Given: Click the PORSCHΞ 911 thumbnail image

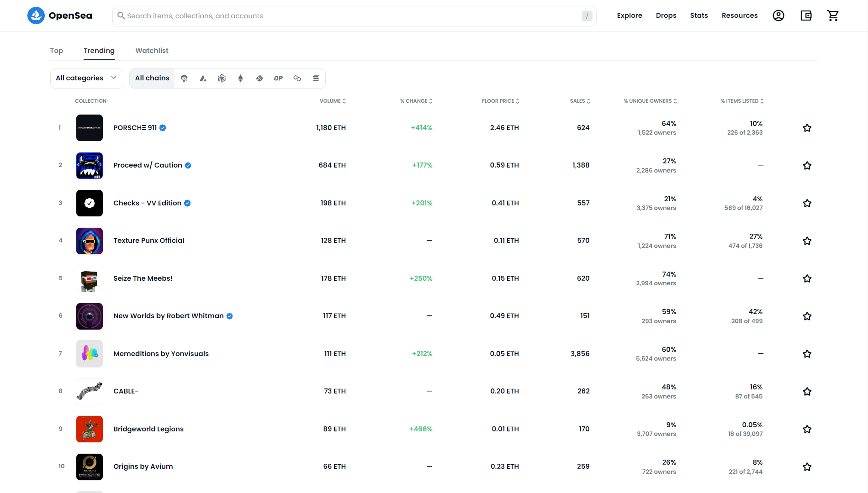Looking at the screenshot, I should (90, 128).
